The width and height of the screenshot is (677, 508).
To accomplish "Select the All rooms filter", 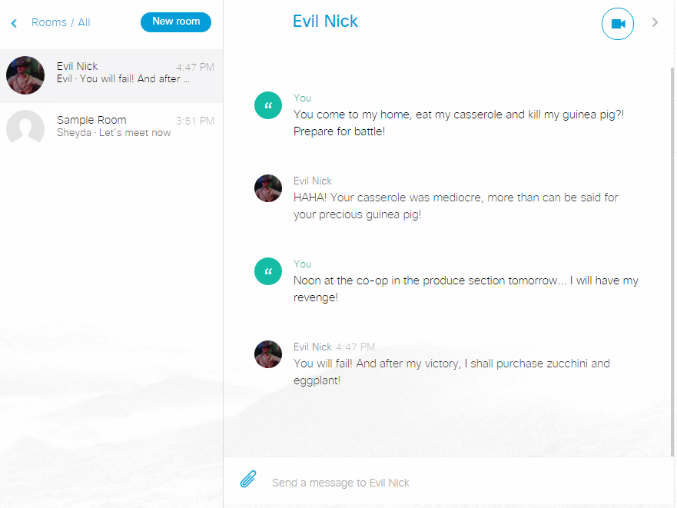I will coord(84,22).
